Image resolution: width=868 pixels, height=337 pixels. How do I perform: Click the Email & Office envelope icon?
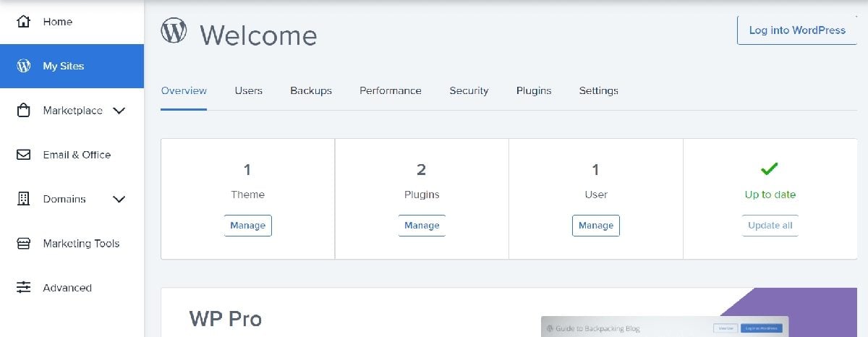pos(24,155)
